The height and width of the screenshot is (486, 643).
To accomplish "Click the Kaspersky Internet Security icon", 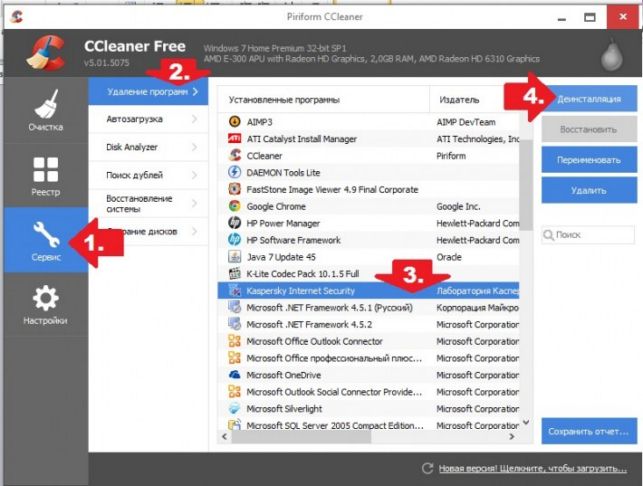I will click(235, 290).
